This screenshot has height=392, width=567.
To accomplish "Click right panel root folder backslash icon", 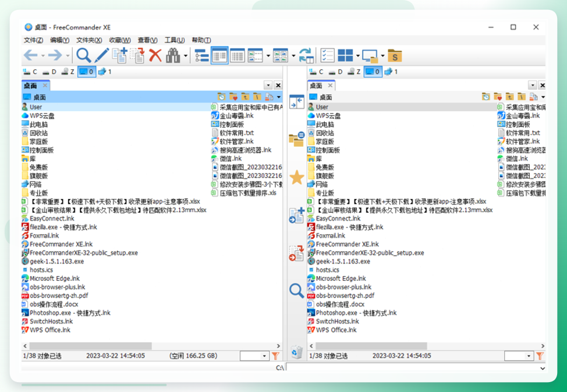I will click(x=522, y=97).
